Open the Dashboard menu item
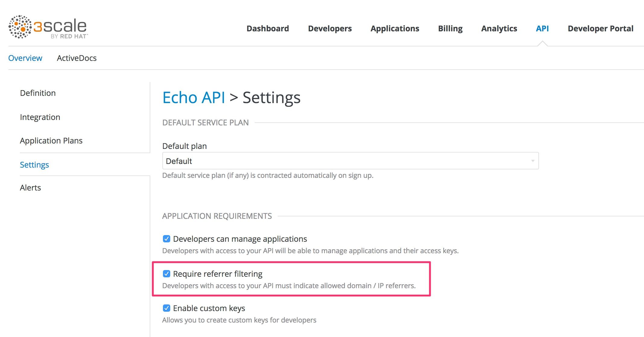 click(x=267, y=28)
